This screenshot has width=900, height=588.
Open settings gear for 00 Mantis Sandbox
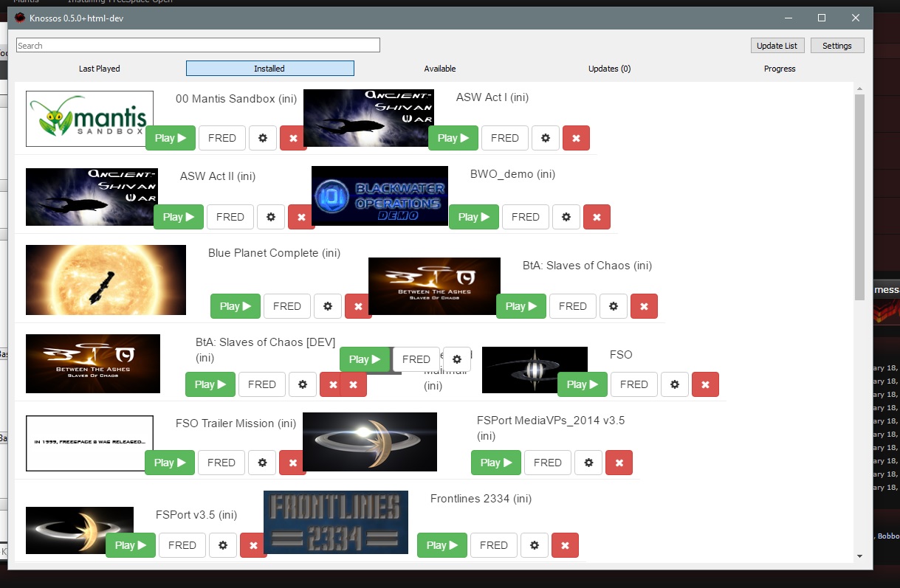[x=263, y=138]
